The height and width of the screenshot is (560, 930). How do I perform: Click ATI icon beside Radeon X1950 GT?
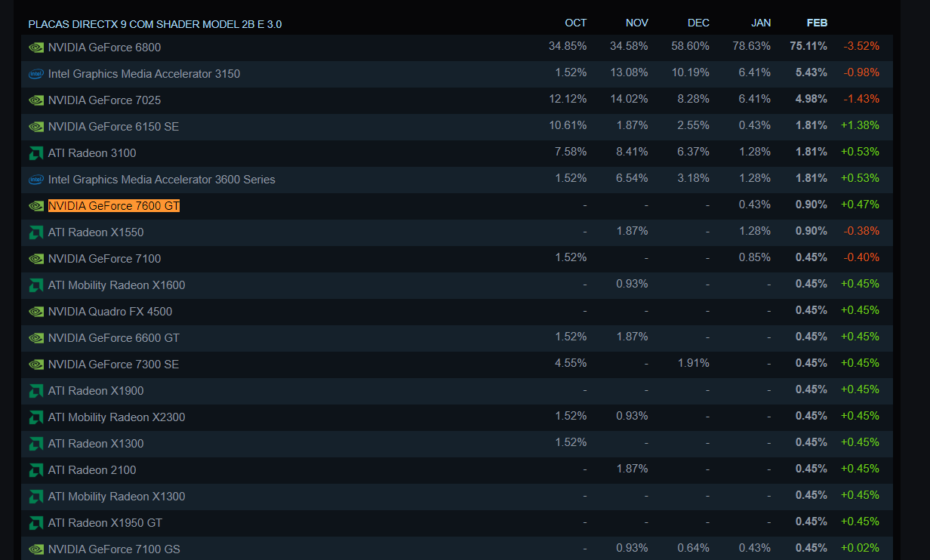click(35, 523)
